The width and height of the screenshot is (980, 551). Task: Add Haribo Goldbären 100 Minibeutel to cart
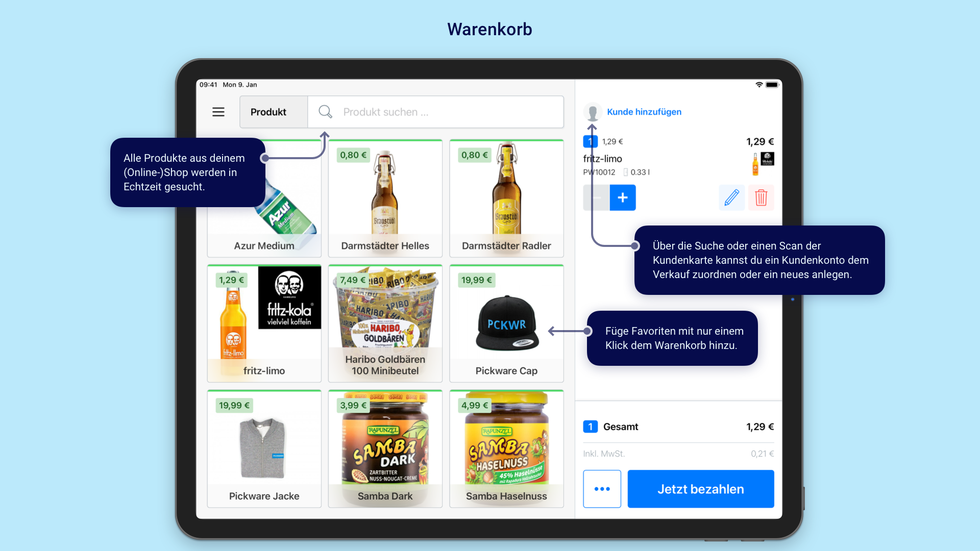pos(385,323)
